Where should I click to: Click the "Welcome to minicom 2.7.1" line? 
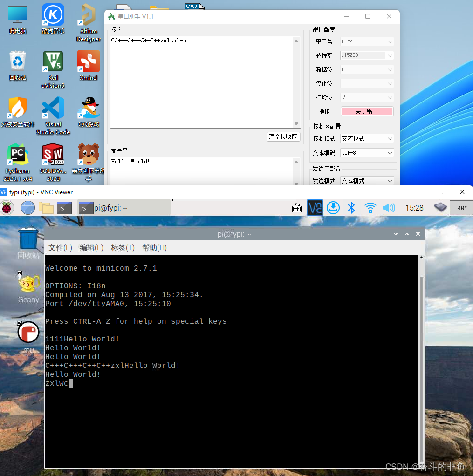pos(101,268)
